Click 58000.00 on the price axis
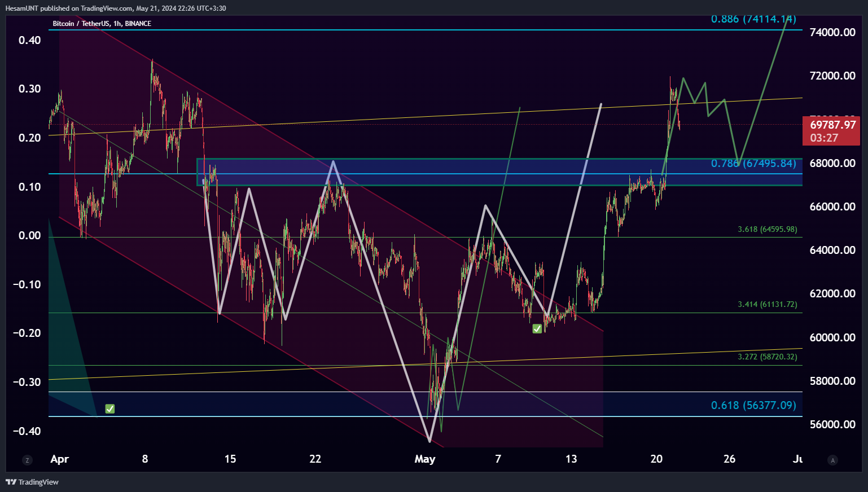This screenshot has height=492, width=868. tap(832, 381)
